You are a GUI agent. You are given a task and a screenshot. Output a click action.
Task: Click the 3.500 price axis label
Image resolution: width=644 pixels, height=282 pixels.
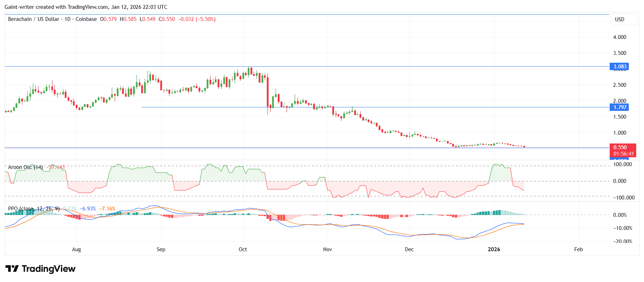tap(620, 53)
